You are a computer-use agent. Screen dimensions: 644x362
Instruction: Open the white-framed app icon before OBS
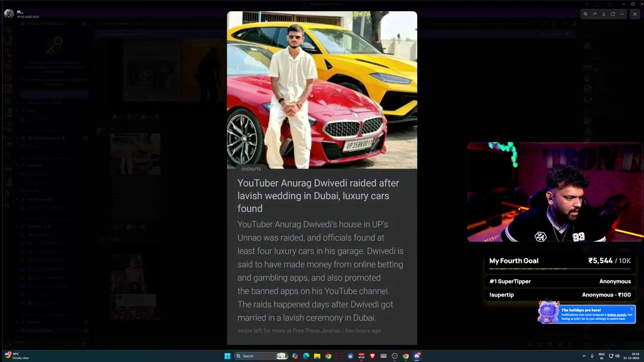click(383, 356)
